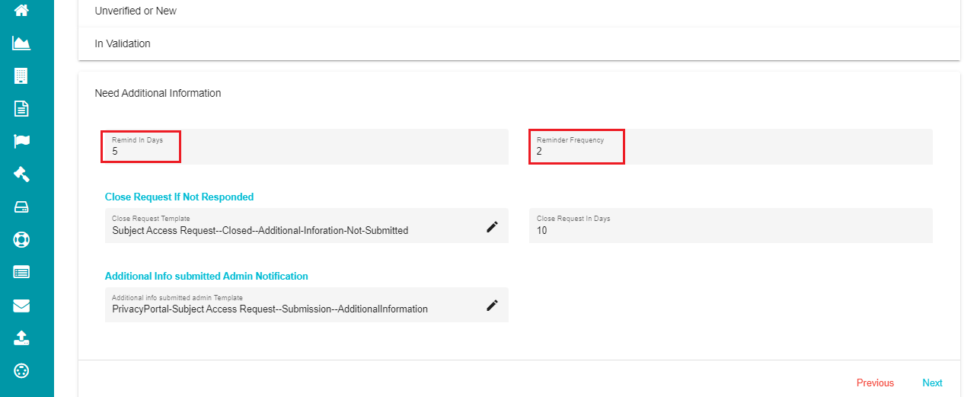This screenshot has width=980, height=397.
Task: Click the Remind In Days field
Action: (x=307, y=146)
